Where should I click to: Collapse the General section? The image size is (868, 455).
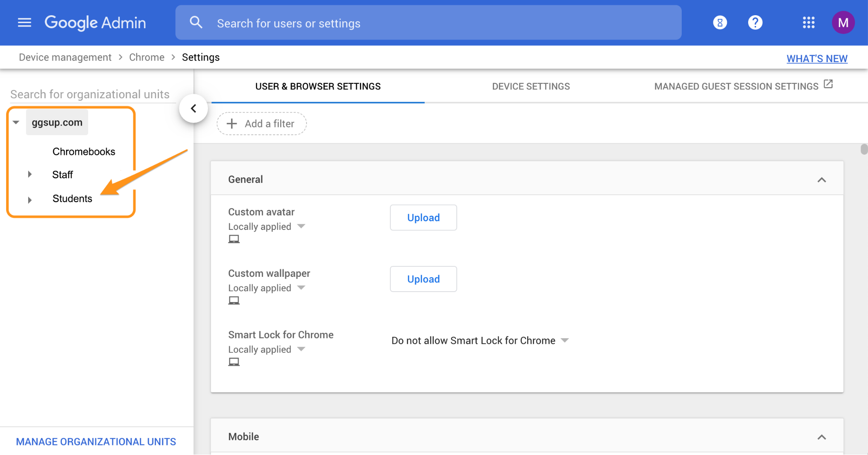point(822,180)
